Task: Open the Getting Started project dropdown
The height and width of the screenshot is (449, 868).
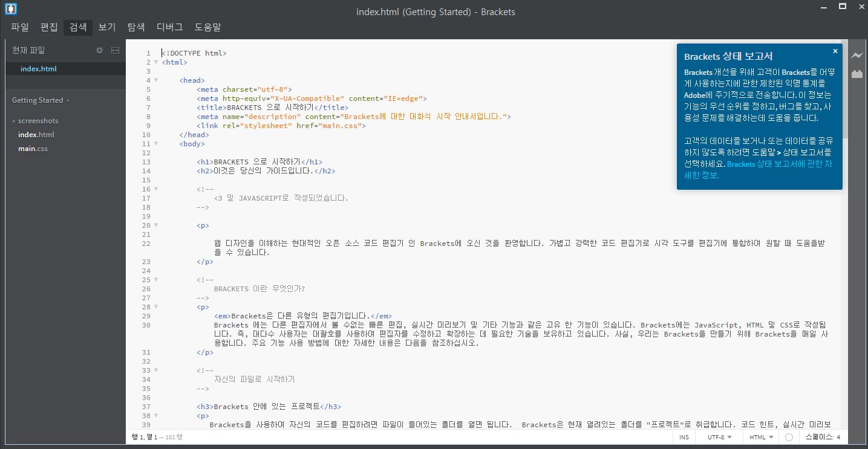Action: [x=41, y=100]
